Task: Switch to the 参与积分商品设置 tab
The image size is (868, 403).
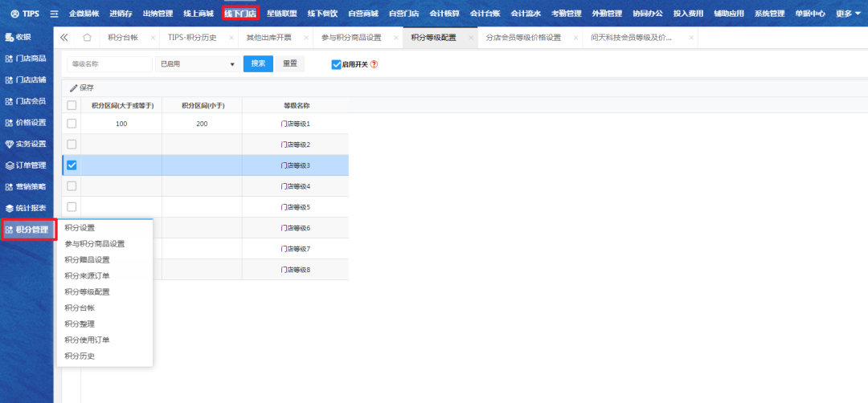Action: (x=350, y=38)
